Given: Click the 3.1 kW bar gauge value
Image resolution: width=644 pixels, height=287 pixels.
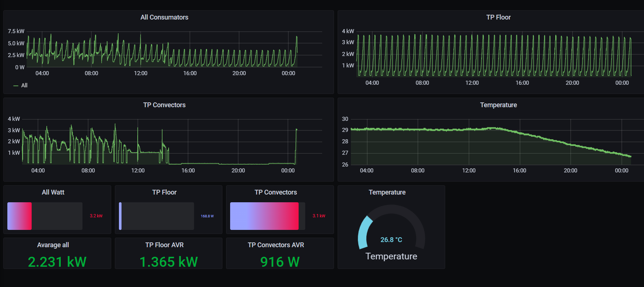Looking at the screenshot, I should pyautogui.click(x=319, y=216).
